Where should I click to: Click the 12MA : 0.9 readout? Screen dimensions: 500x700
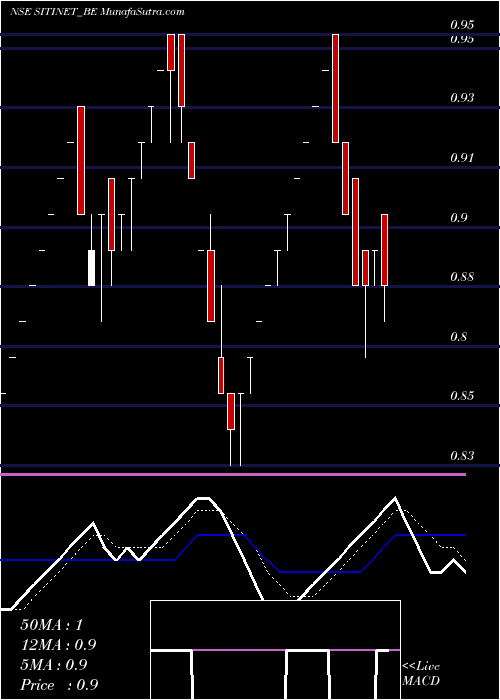(x=58, y=645)
